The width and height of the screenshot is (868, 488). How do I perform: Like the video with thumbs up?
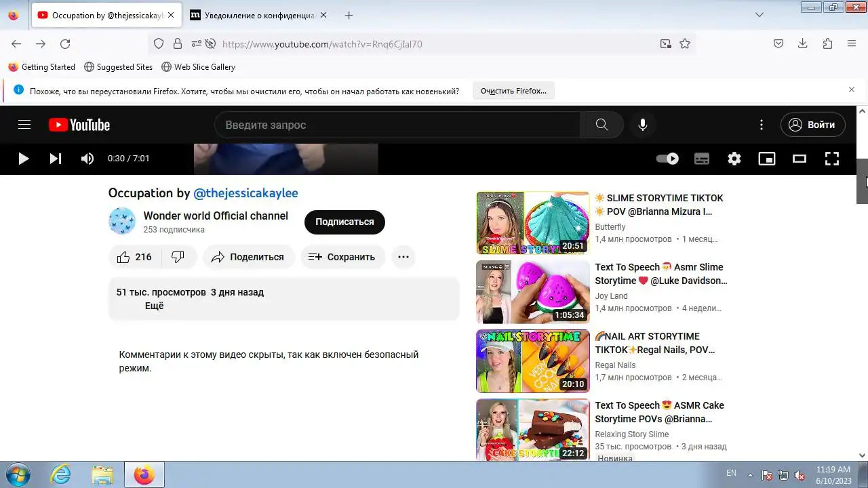coord(135,257)
